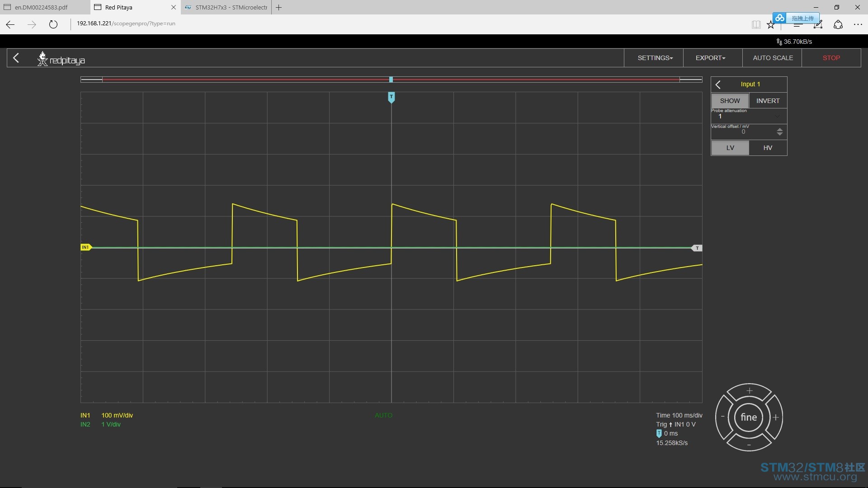Click the trigger time marker above graph

coord(391,97)
